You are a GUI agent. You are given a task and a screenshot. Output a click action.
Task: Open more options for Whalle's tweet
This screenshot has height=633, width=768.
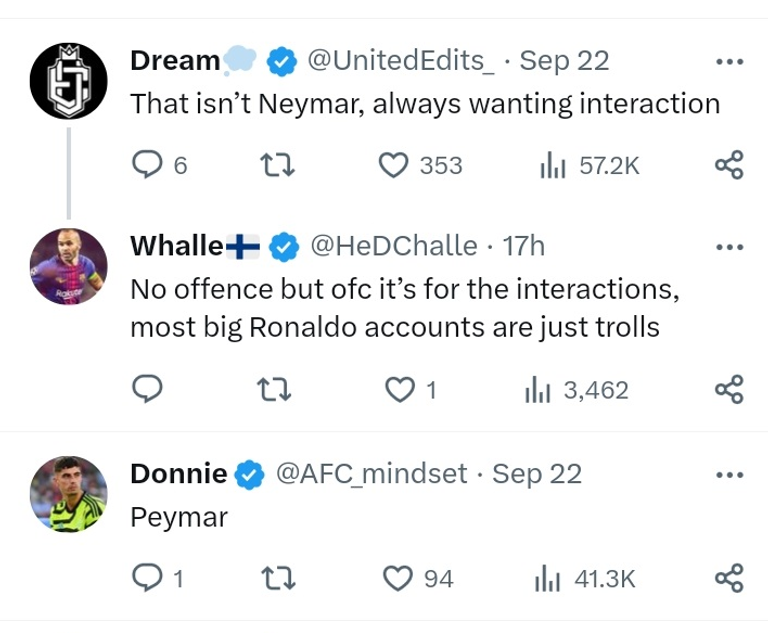pos(730,245)
